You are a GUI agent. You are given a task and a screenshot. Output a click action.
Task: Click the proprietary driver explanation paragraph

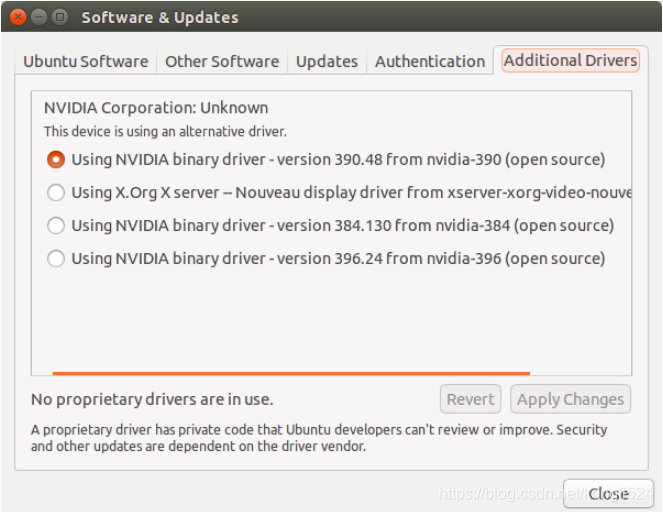[319, 438]
